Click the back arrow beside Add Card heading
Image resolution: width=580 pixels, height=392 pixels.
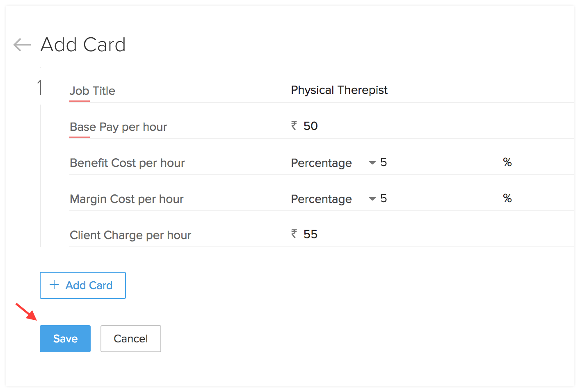[22, 45]
